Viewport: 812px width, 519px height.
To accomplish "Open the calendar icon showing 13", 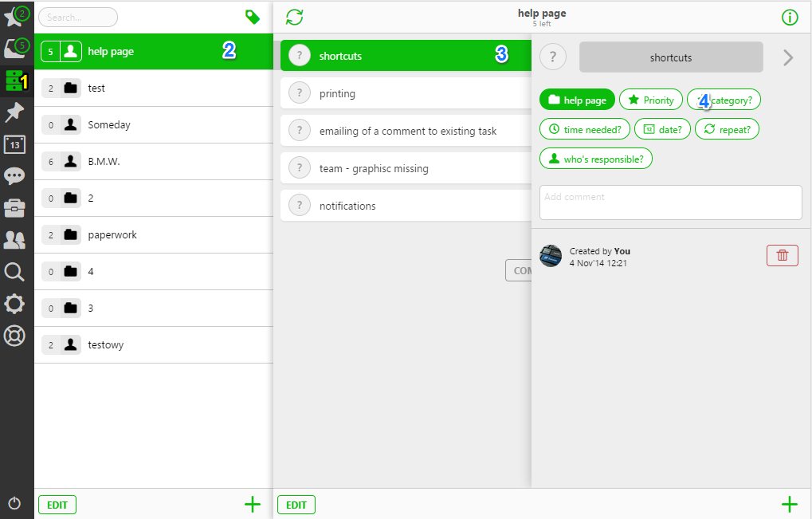I will pos(14,144).
